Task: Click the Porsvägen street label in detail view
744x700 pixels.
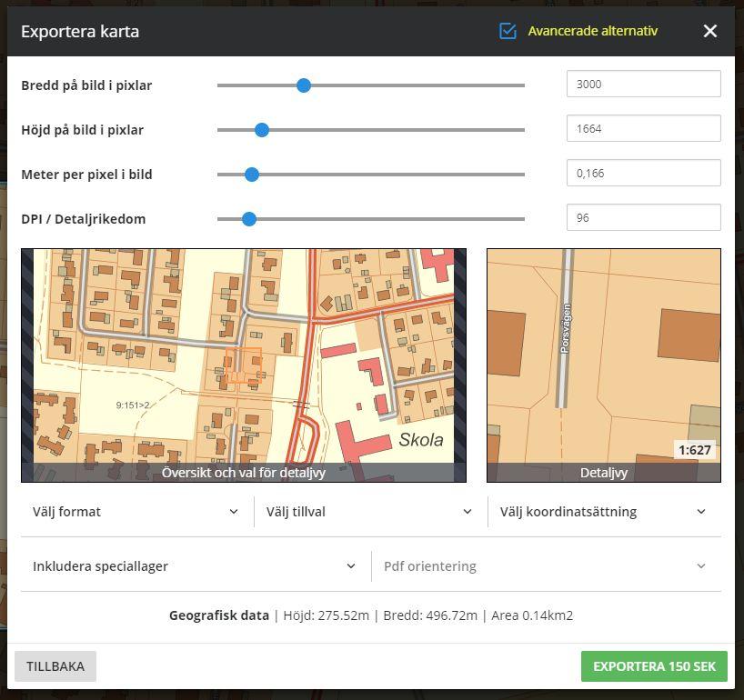Action: (x=565, y=328)
